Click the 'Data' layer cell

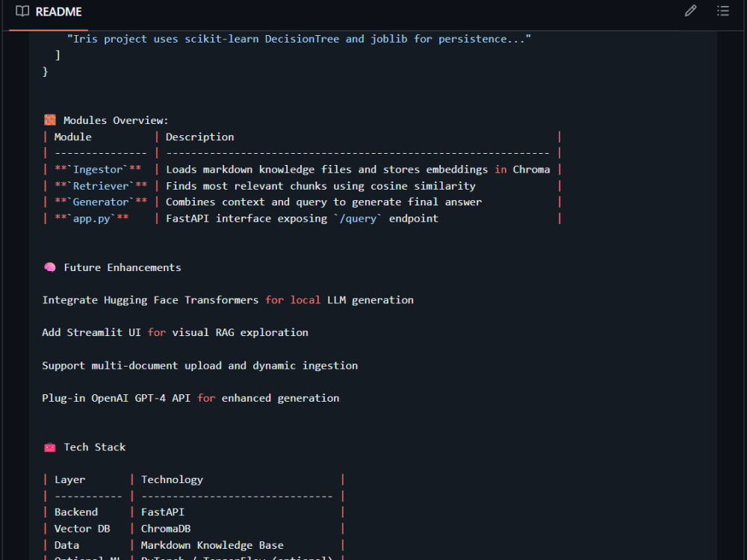coord(66,545)
